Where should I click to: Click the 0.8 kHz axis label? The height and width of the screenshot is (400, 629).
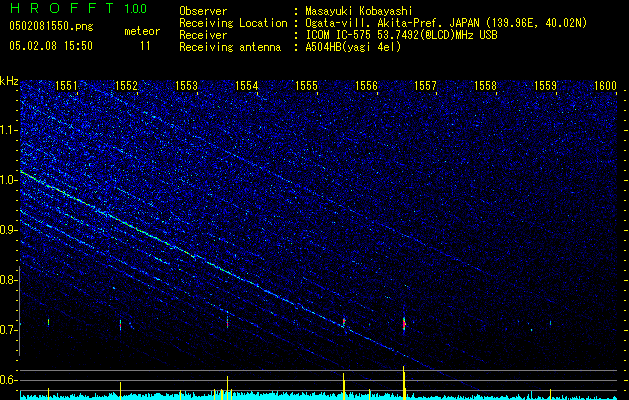[8, 280]
